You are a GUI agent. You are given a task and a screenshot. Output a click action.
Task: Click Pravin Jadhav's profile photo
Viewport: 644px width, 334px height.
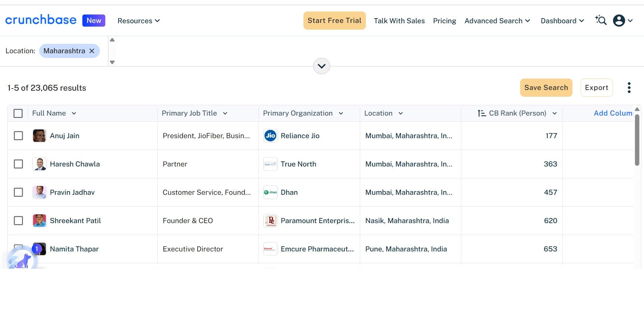tap(39, 192)
